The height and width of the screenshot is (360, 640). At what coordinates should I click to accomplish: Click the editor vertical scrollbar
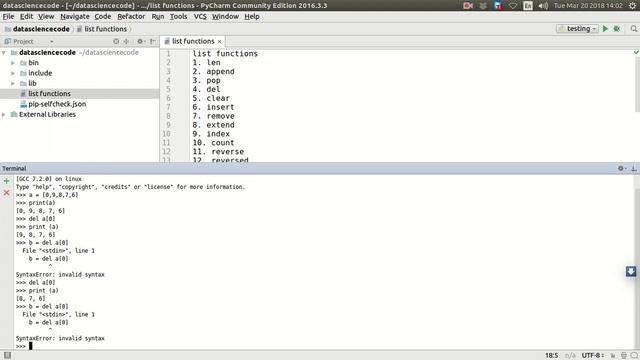[638, 84]
